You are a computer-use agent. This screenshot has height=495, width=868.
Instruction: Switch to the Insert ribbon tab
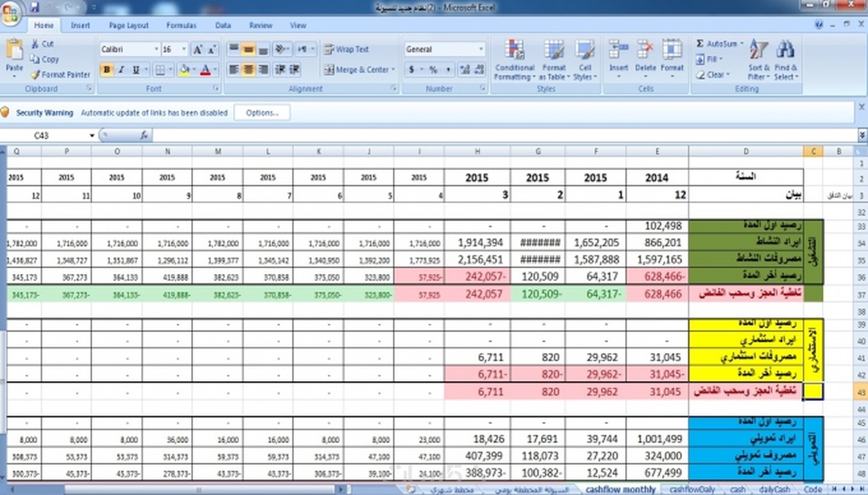coord(80,25)
